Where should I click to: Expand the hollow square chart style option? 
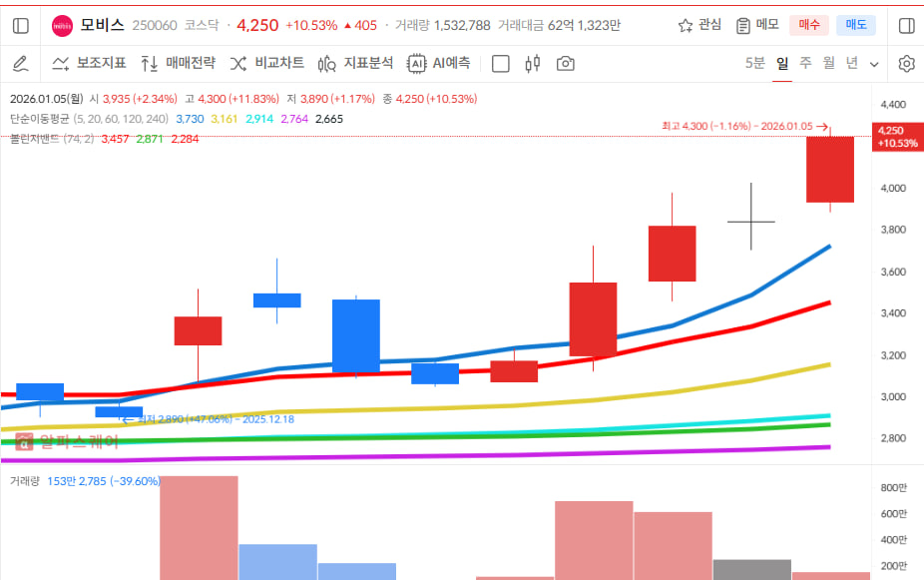tap(499, 63)
